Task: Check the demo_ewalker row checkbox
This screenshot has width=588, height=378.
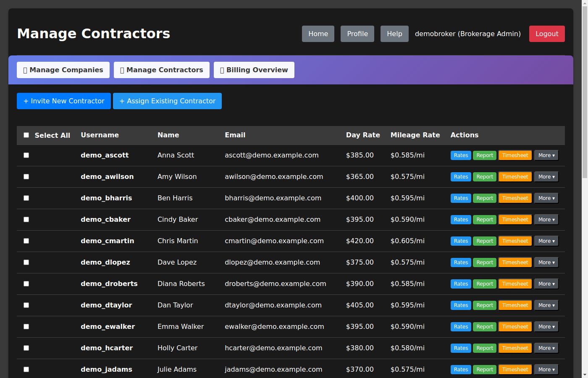Action: [26, 327]
